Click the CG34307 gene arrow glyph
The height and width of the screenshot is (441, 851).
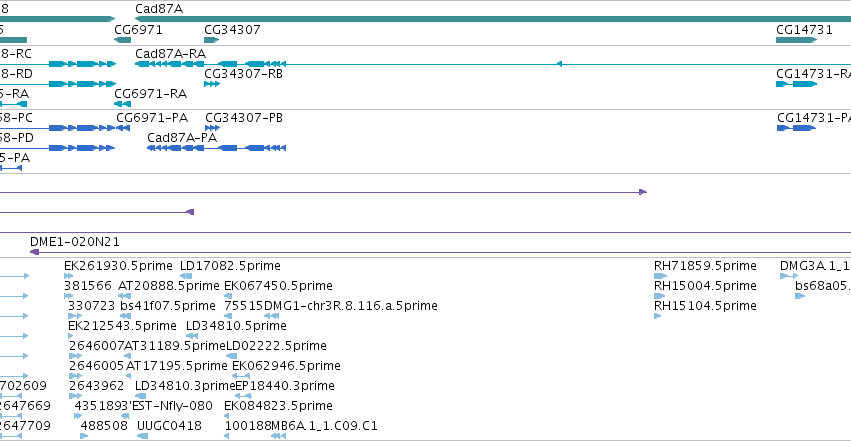212,40
